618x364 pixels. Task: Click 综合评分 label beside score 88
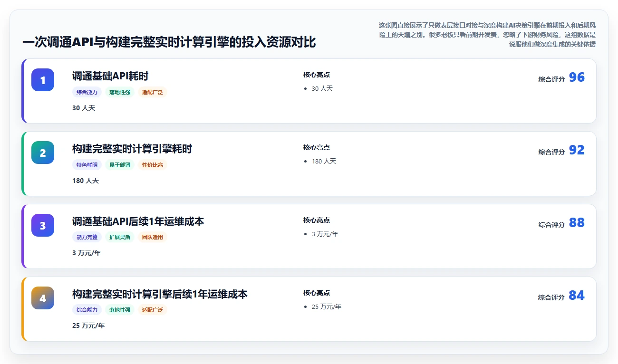(551, 225)
